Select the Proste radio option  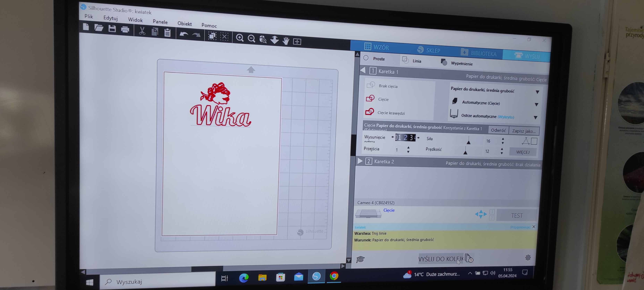366,58
